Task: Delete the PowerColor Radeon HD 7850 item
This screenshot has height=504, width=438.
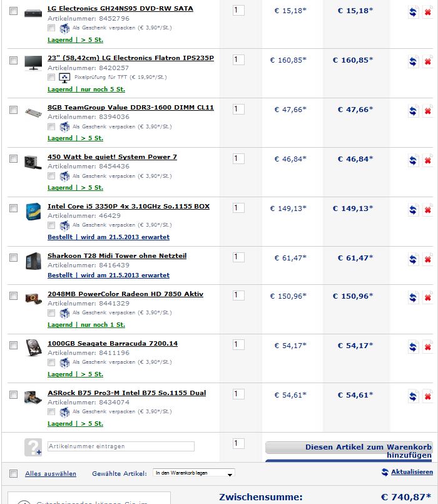Action: [428, 297]
